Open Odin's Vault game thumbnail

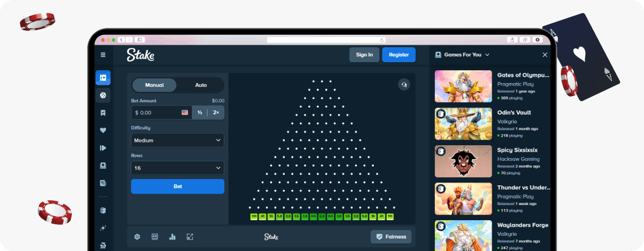(x=463, y=124)
